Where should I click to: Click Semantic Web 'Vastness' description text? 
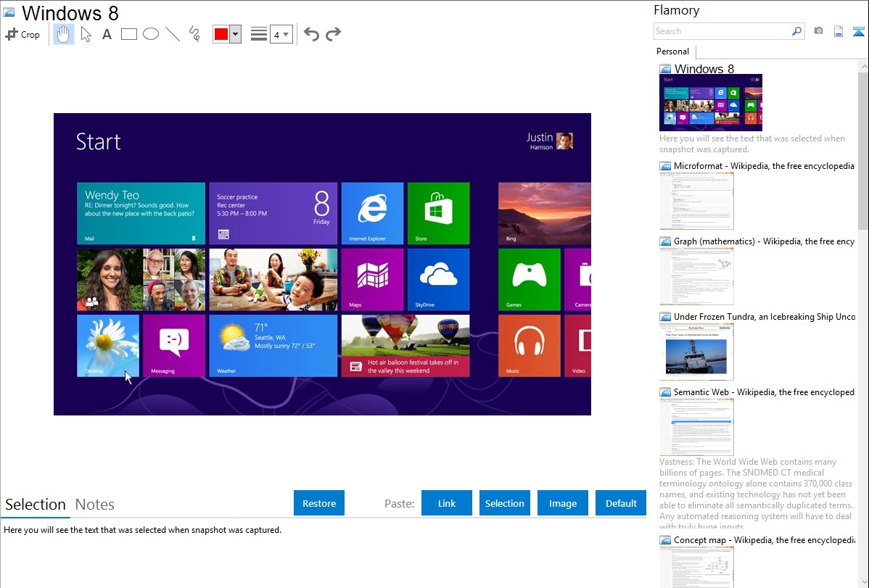[x=756, y=494]
